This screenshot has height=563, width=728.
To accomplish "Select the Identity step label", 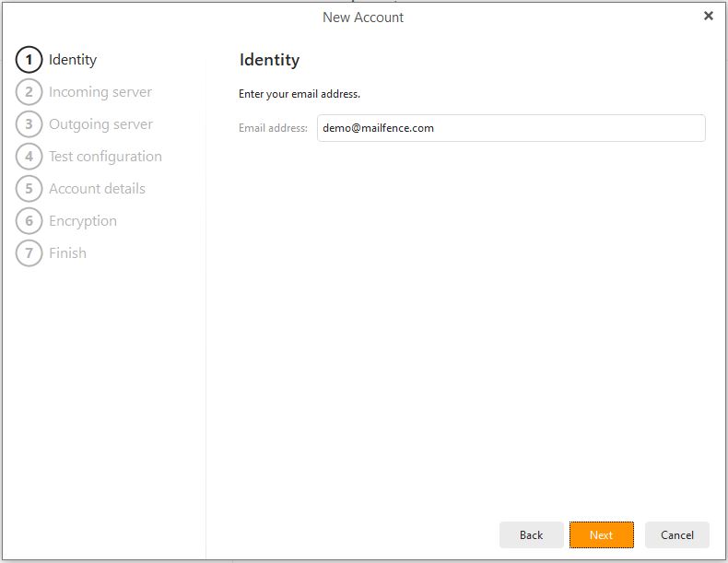I will 73,60.
